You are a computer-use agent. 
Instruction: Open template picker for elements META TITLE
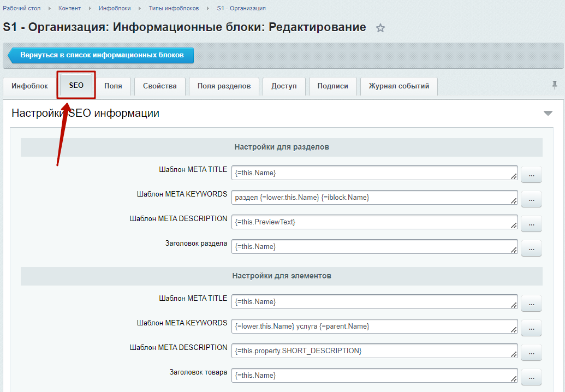point(531,303)
